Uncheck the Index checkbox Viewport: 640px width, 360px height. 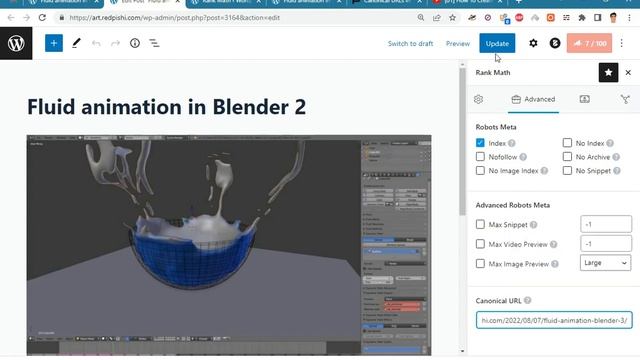tap(480, 143)
